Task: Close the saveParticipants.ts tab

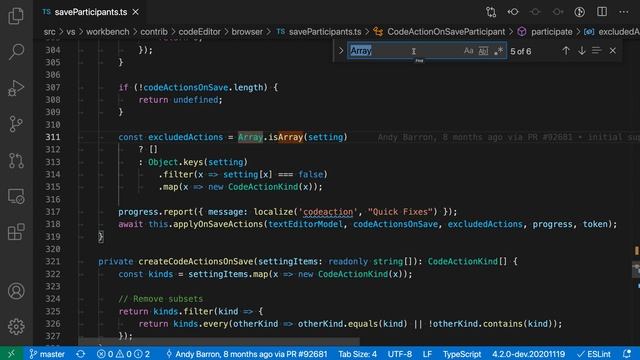Action: pos(136,12)
